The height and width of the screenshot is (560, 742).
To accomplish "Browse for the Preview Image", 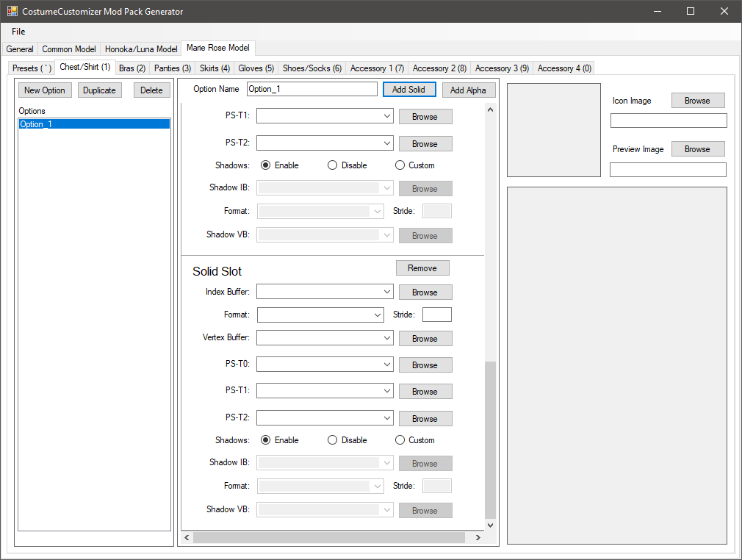I will point(697,148).
